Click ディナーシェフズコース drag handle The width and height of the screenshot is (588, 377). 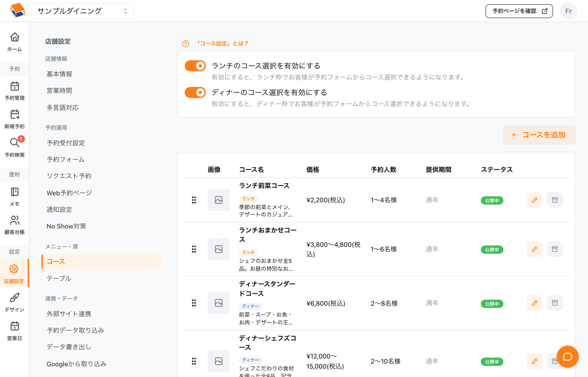tap(194, 361)
